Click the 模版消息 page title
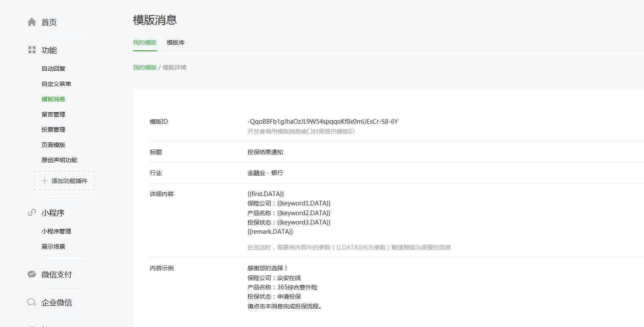This screenshot has height=327, width=644. point(155,20)
